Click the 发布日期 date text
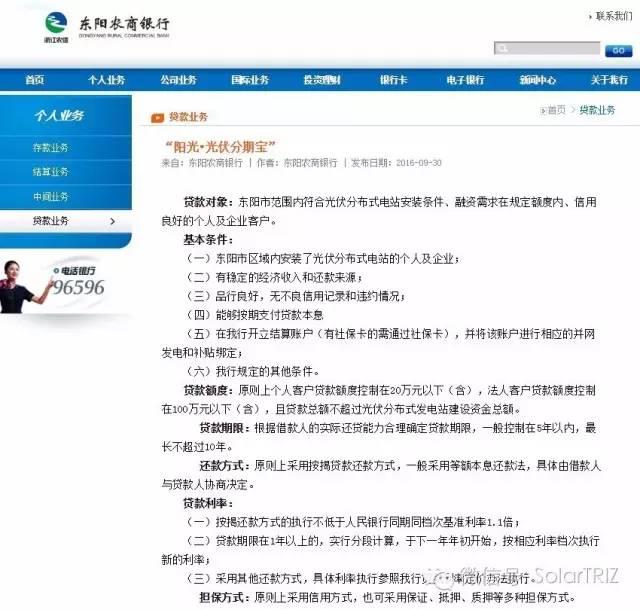This screenshot has width=640, height=610. [396, 163]
